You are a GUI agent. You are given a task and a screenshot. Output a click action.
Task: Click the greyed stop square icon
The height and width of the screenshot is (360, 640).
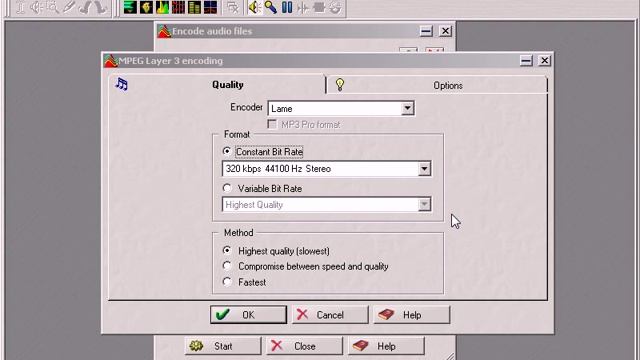tap(319, 7)
